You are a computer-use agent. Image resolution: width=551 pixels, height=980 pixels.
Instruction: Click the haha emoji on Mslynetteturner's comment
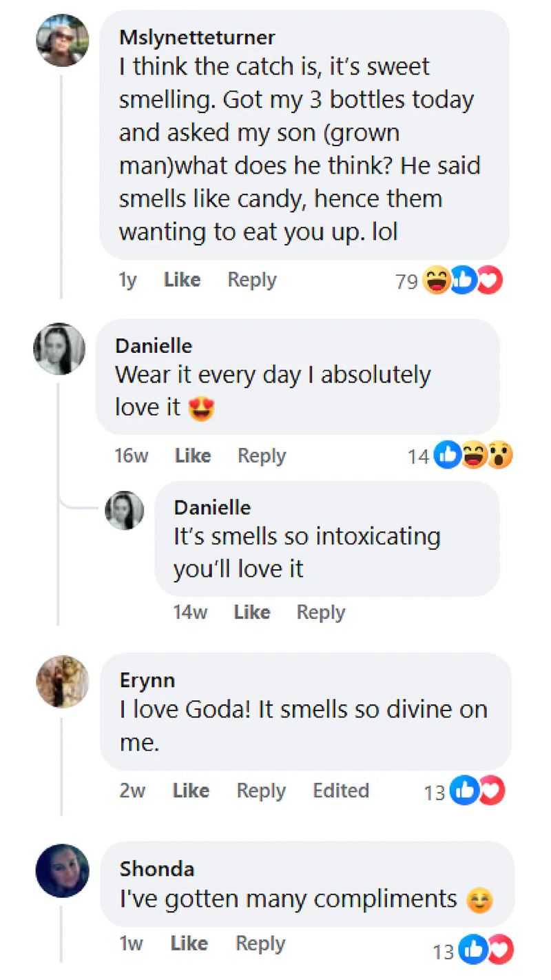pos(436,280)
